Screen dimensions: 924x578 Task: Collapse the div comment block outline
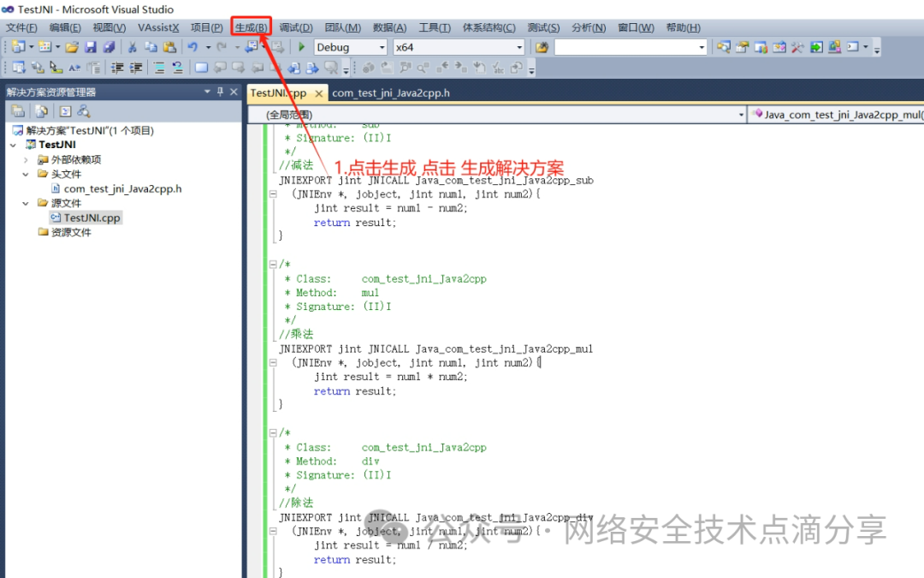273,433
